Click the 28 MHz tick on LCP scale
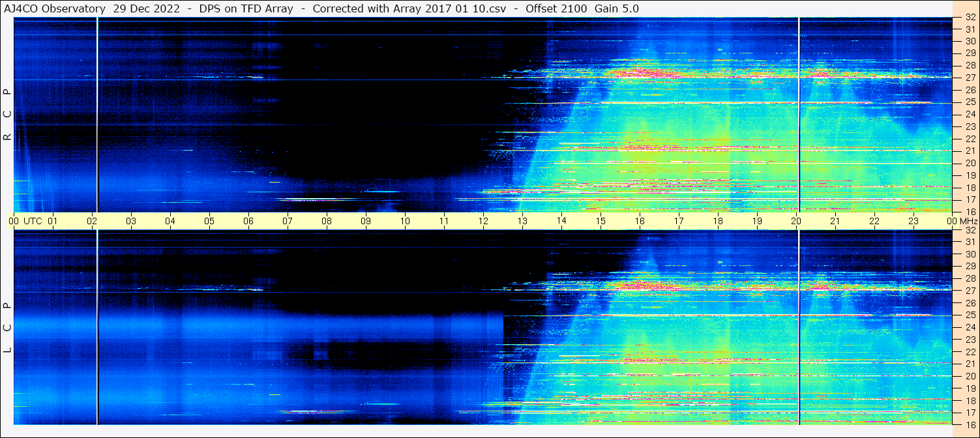This screenshot has height=438, width=980. tap(970, 278)
